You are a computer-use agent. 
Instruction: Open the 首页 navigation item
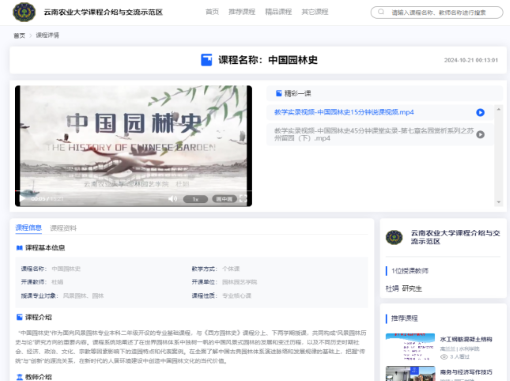point(212,12)
